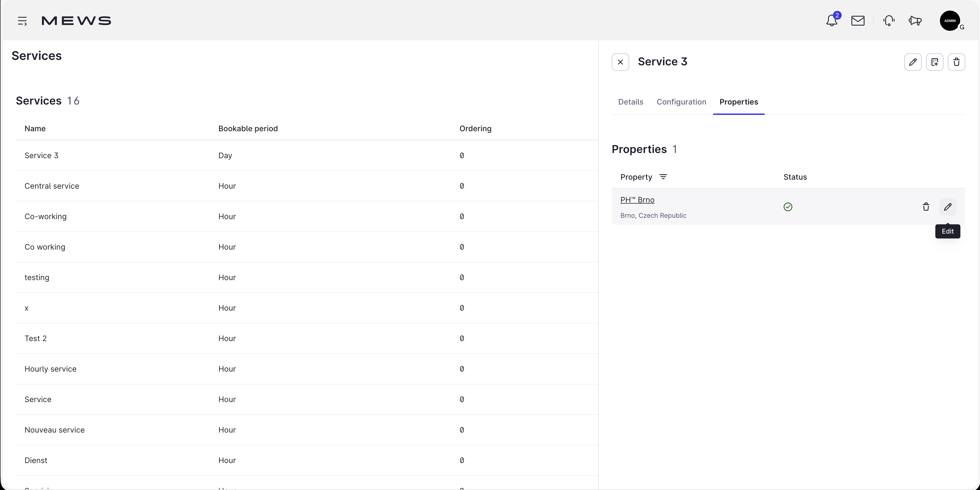Open the ADMIN profile avatar

[x=950, y=21]
